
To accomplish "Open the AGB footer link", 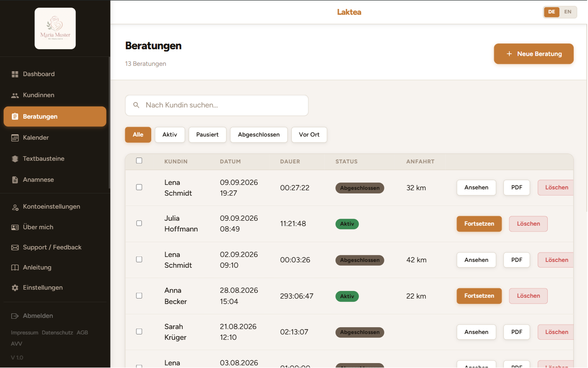I will point(82,333).
